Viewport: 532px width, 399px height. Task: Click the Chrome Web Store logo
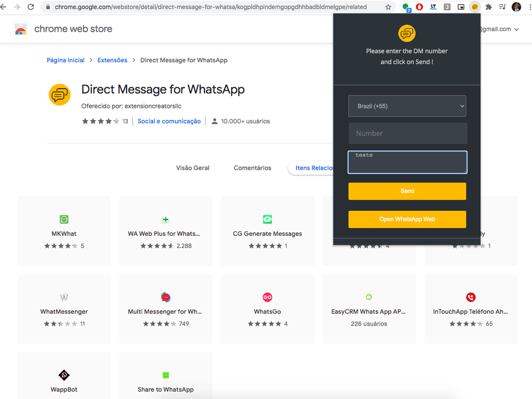pyautogui.click(x=21, y=29)
